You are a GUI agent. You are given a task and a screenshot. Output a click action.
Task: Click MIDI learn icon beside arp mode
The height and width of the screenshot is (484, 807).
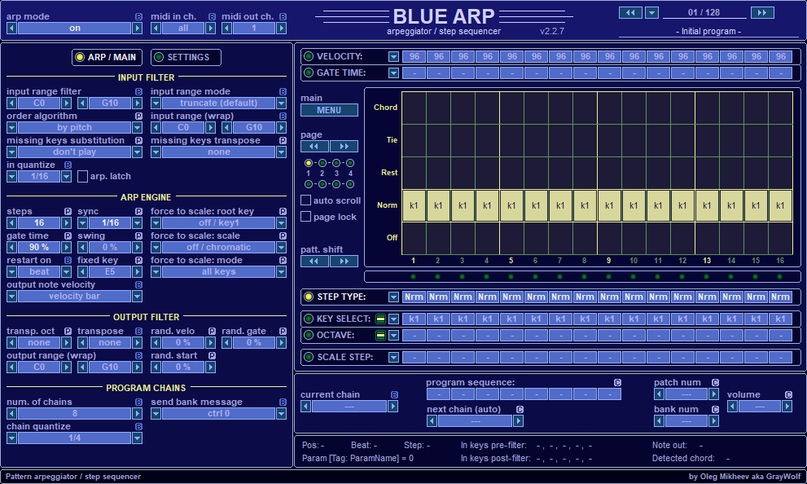pyautogui.click(x=138, y=16)
